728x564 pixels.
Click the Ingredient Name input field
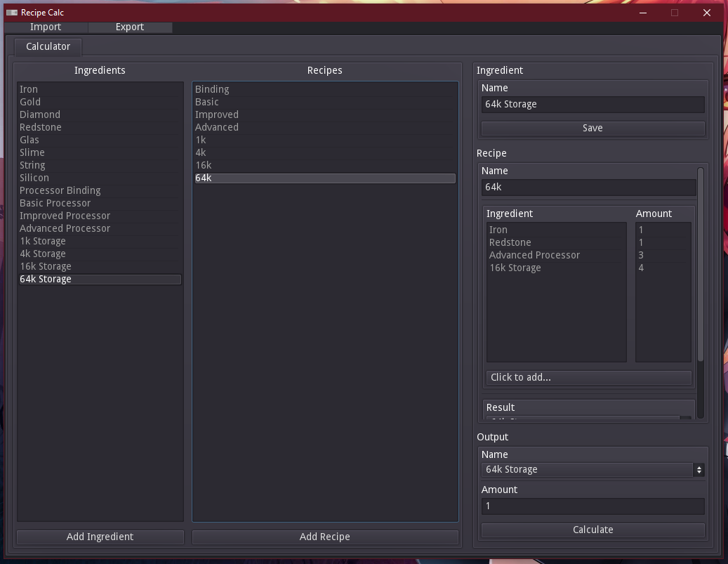click(593, 104)
